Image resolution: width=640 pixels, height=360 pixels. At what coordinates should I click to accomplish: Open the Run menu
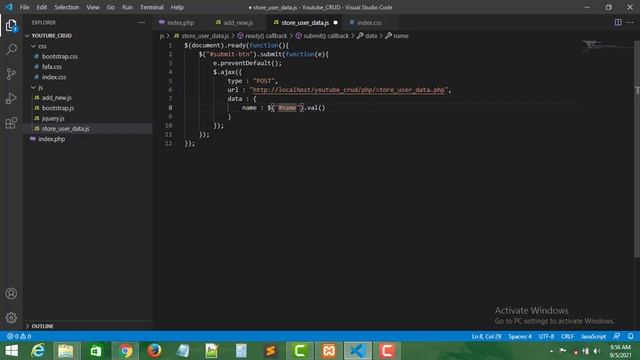(x=127, y=7)
